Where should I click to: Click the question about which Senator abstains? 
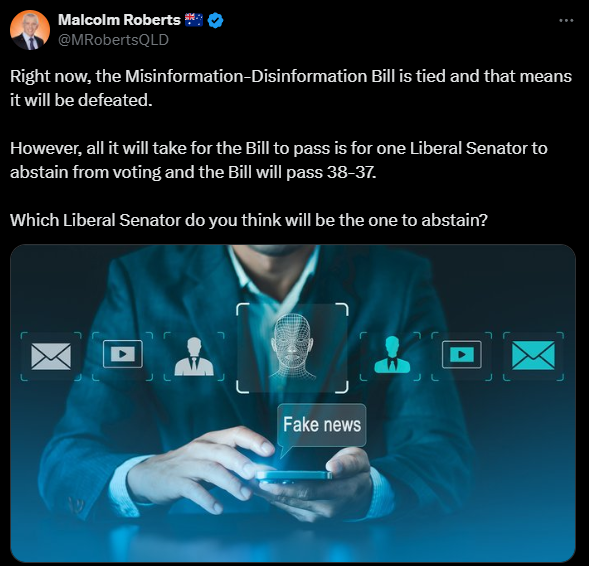249,220
